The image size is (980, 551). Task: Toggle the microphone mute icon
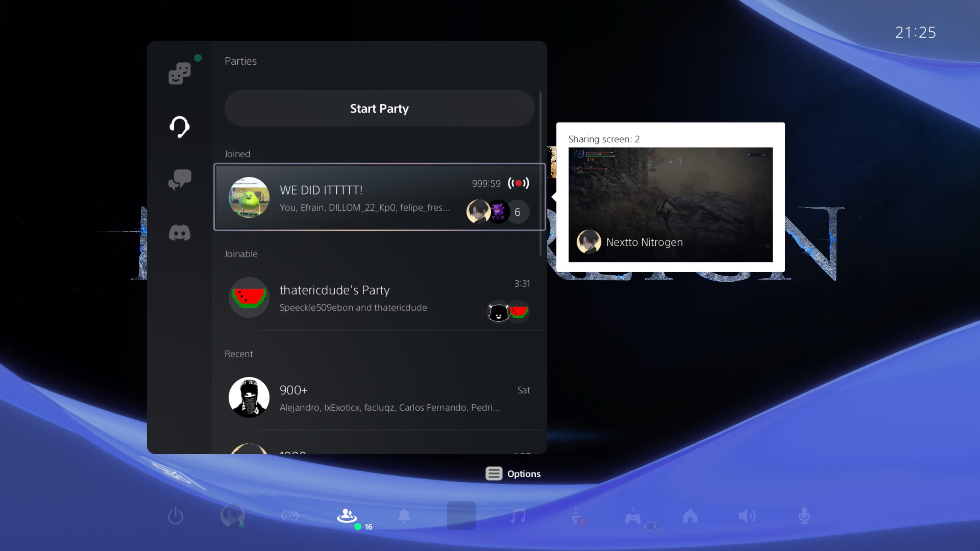804,516
